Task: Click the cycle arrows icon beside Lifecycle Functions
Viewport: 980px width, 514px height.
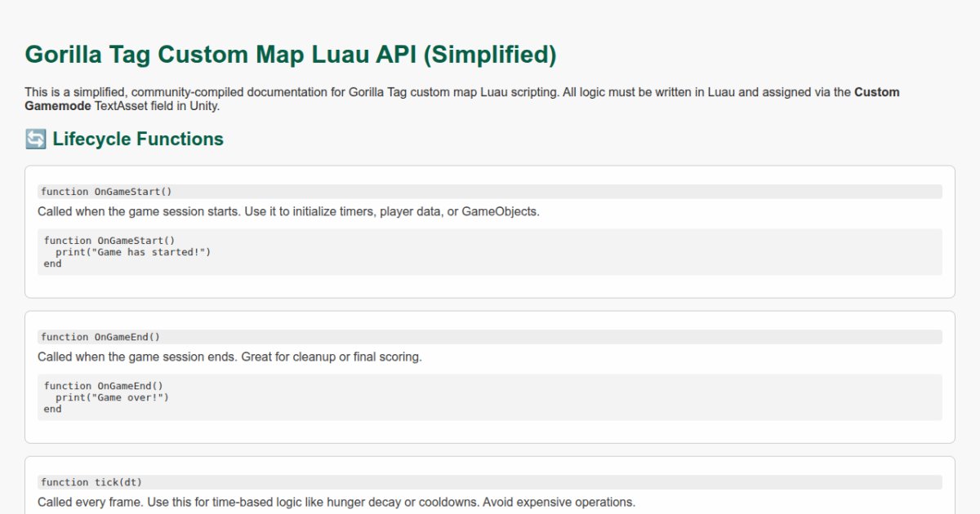Action: (35, 140)
